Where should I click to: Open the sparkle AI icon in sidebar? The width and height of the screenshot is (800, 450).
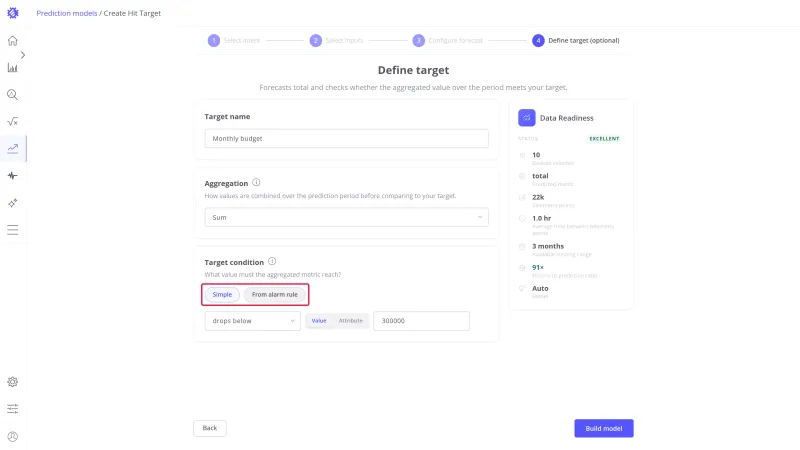click(x=13, y=203)
